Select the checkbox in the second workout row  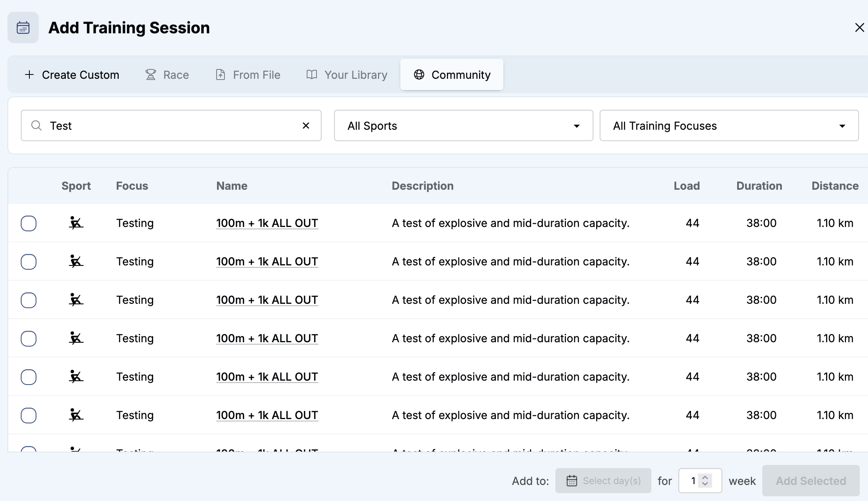29,261
